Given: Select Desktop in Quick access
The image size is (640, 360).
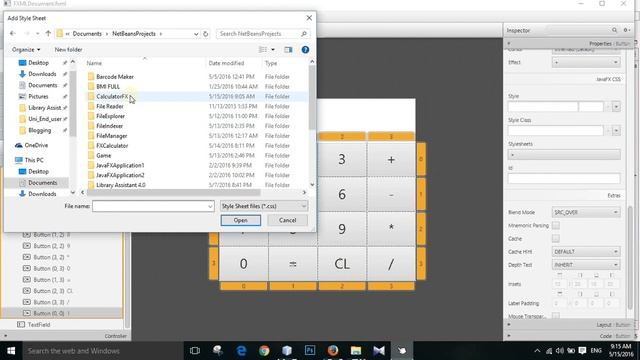Looking at the screenshot, I should (38, 63).
